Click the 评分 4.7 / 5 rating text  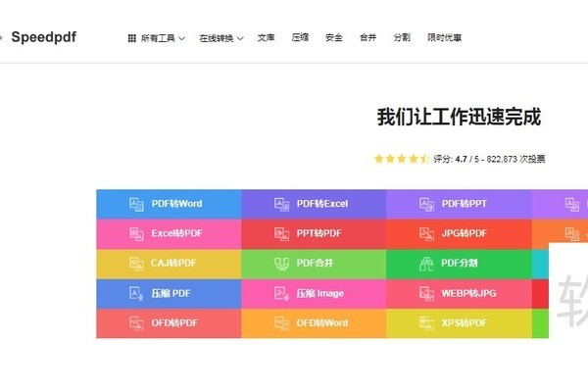point(489,159)
